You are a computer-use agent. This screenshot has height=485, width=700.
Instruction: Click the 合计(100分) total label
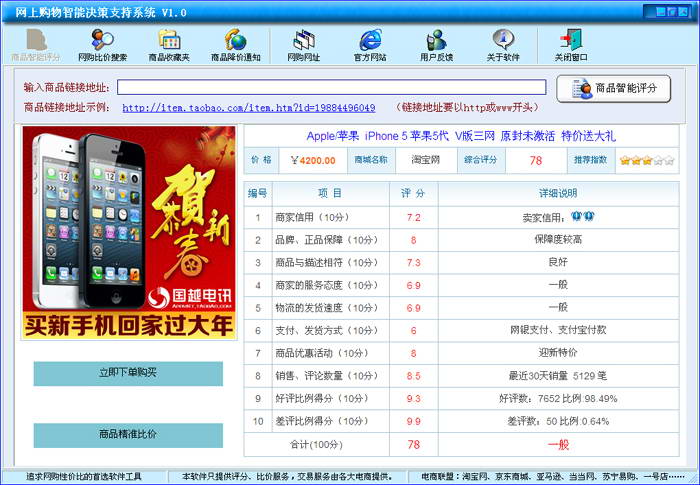point(316,445)
